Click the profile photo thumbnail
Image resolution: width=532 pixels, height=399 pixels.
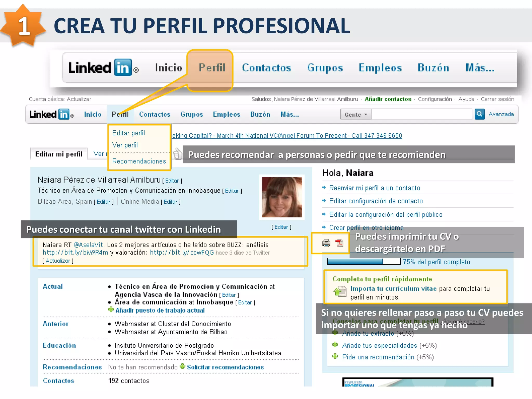[282, 197]
